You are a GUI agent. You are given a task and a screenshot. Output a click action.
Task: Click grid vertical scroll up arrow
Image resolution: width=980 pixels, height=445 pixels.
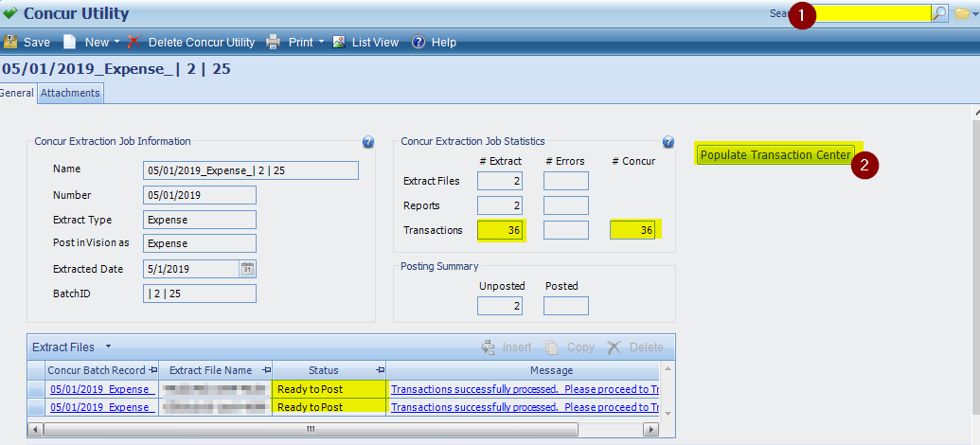667,367
